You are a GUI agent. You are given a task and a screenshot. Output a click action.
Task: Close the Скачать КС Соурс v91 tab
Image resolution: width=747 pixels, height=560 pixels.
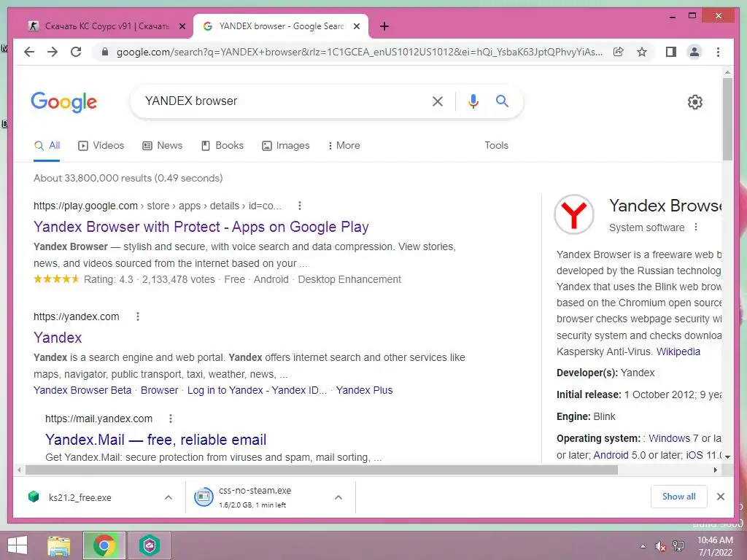click(x=182, y=27)
